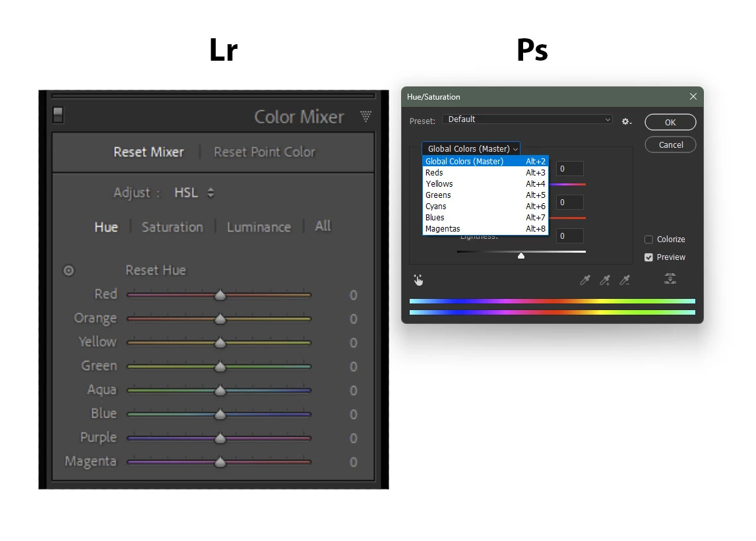Image resolution: width=756 pixels, height=541 pixels.
Task: Click the lower color spectrum bar
Action: point(552,313)
